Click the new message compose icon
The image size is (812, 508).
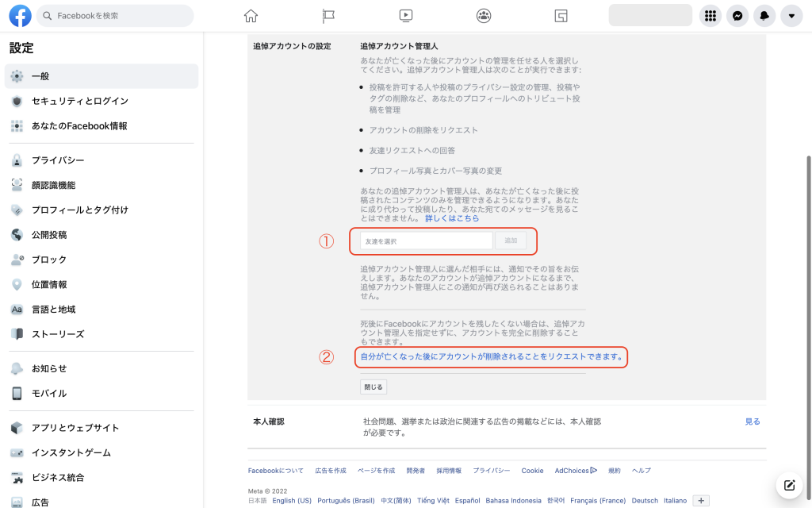(x=789, y=485)
